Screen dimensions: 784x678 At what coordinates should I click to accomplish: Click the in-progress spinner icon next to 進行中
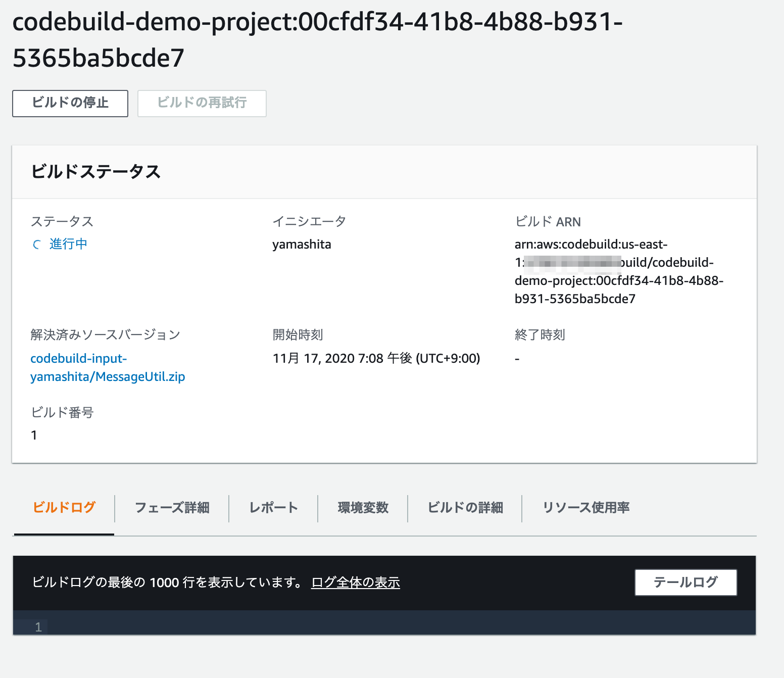[37, 245]
